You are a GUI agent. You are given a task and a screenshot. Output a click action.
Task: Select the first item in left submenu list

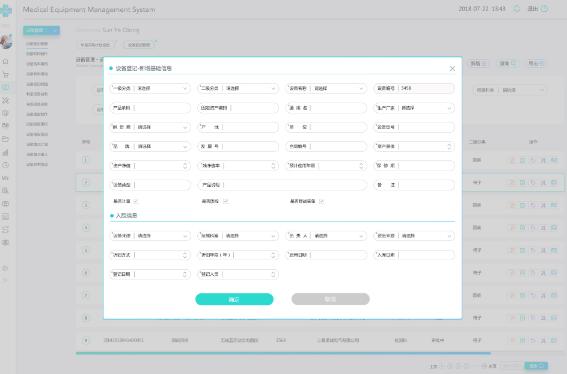click(x=37, y=44)
